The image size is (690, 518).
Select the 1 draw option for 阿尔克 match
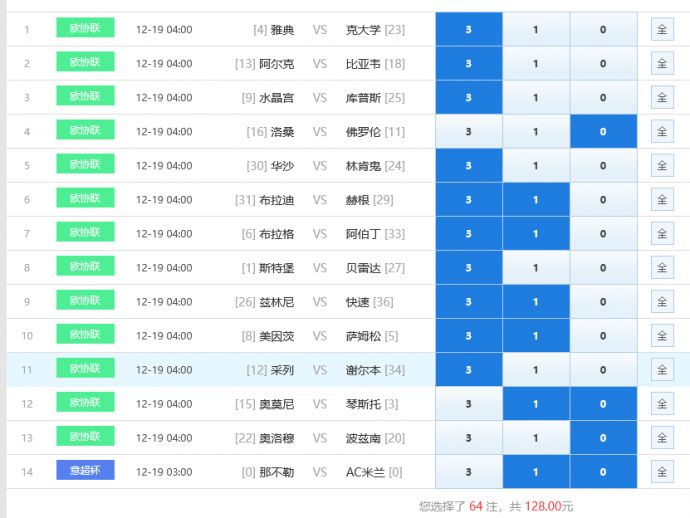point(535,64)
